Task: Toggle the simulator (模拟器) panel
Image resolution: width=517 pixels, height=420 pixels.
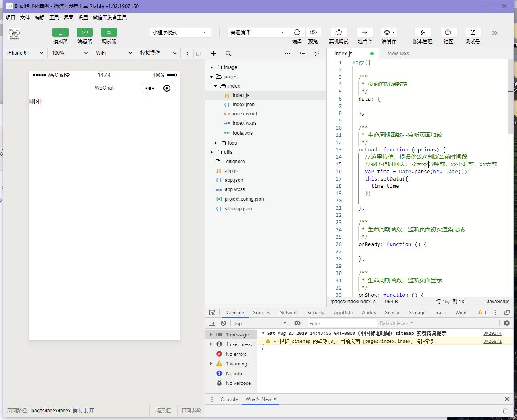Action: click(x=61, y=33)
